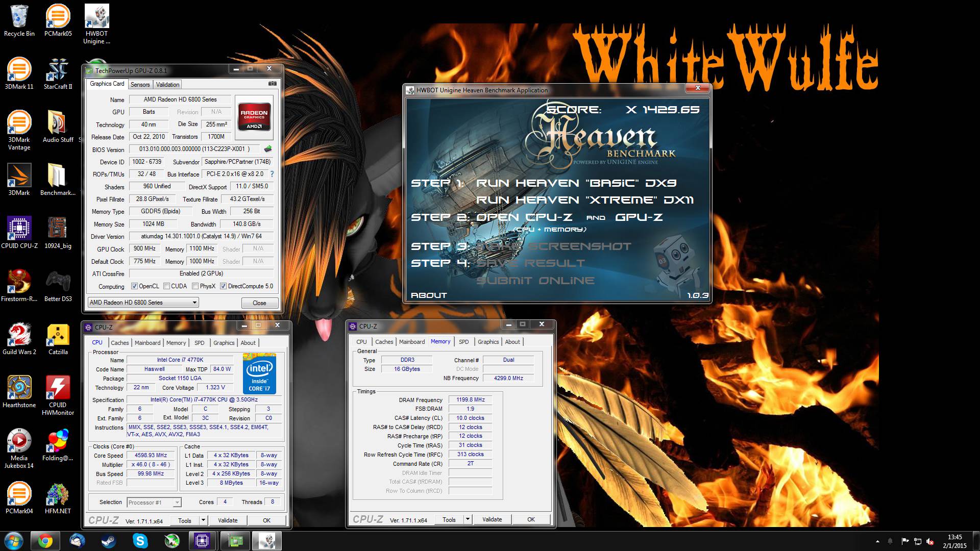The image size is (980, 551).
Task: Launch Hearthstone desktop shortcut
Action: (x=19, y=392)
